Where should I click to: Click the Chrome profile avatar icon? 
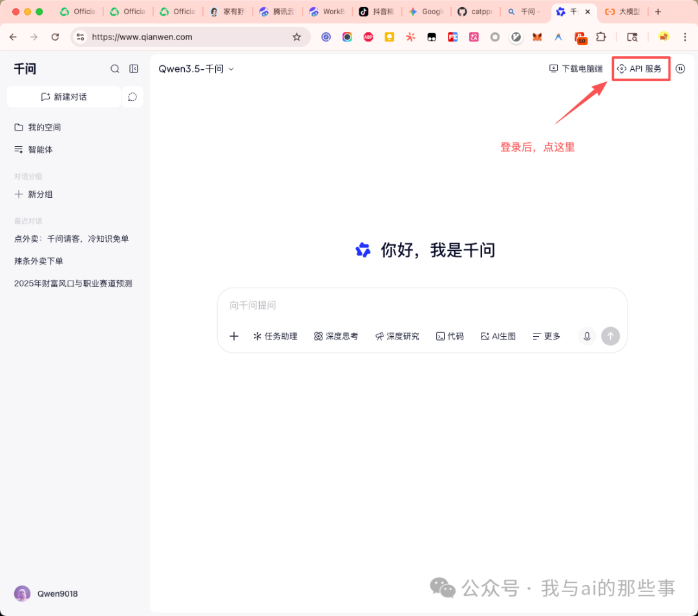pyautogui.click(x=664, y=37)
